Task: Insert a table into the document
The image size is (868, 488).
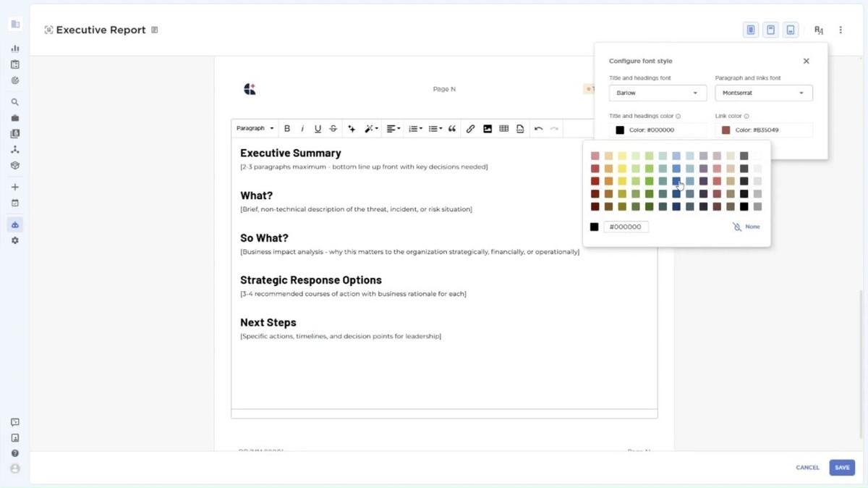Action: coord(503,128)
